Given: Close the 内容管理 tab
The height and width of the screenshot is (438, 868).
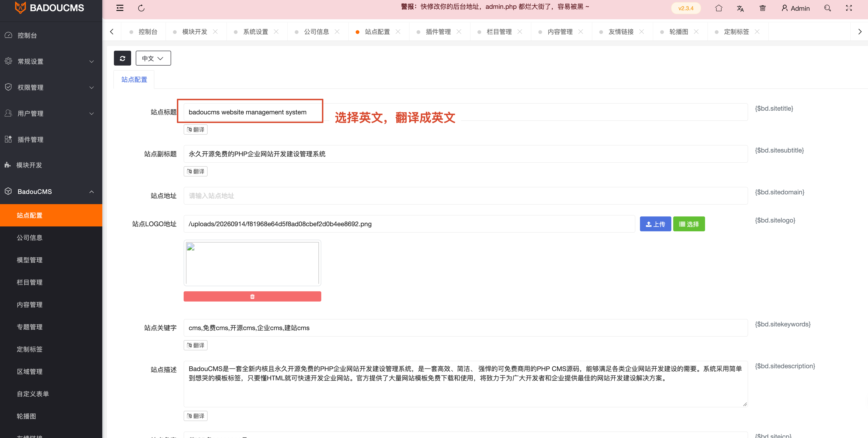Looking at the screenshot, I should click(x=581, y=31).
